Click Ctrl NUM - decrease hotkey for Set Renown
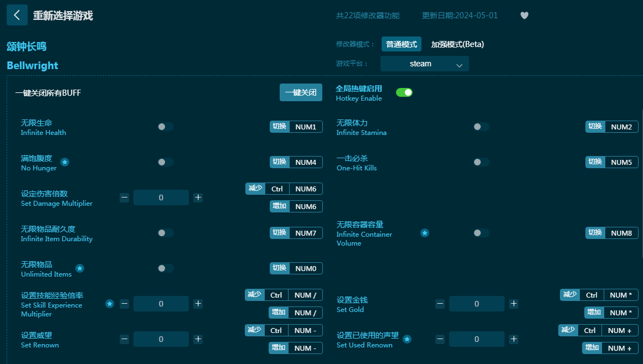This screenshot has width=643, height=364. coord(284,330)
